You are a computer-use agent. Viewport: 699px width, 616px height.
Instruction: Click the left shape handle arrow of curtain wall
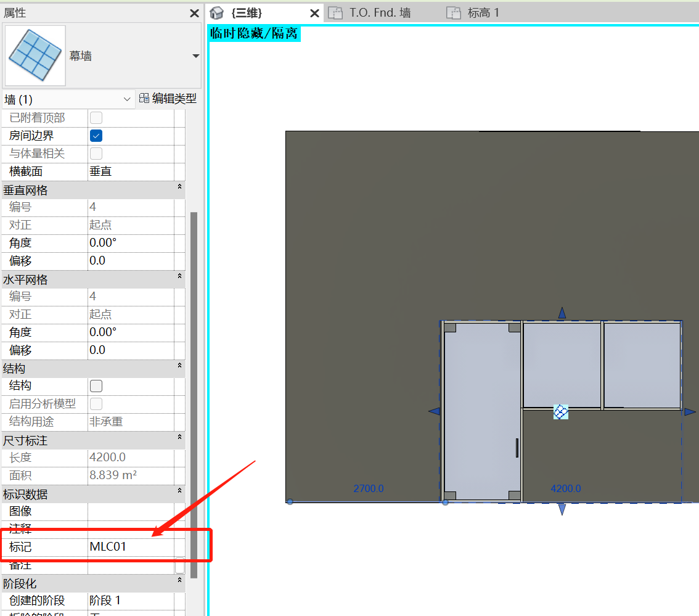click(x=434, y=411)
